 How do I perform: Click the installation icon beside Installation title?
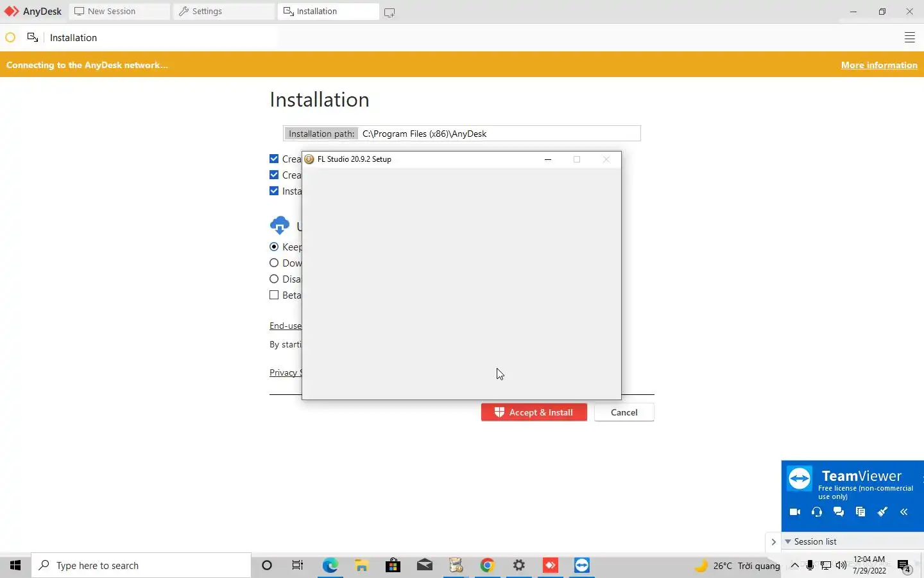click(x=33, y=38)
